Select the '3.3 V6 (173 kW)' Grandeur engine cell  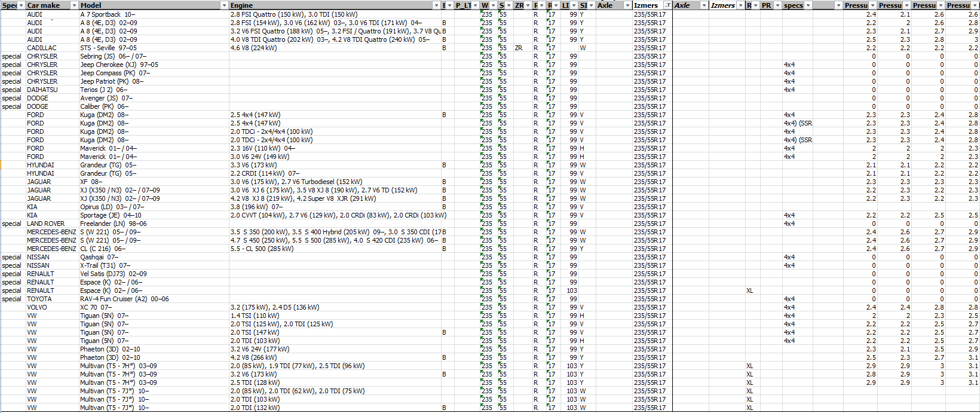(x=335, y=165)
